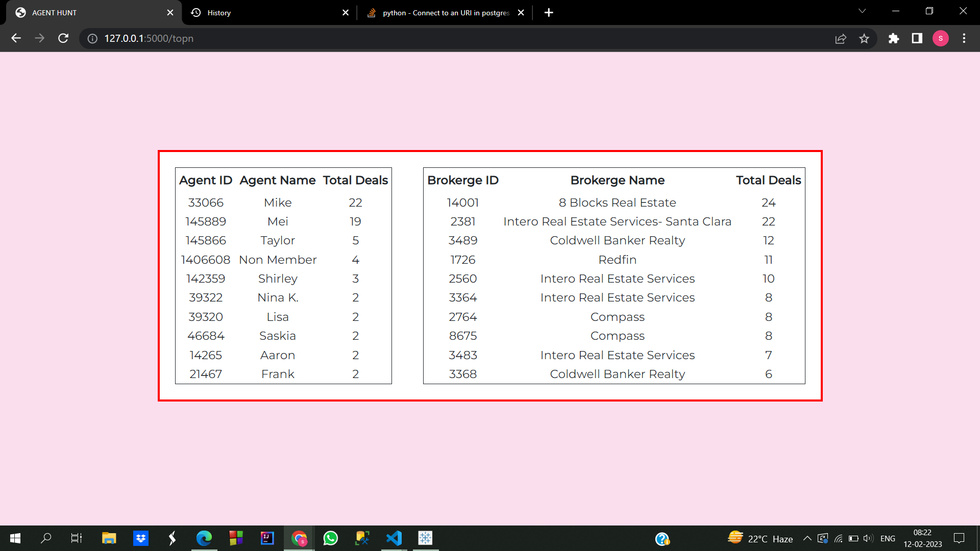Open the Chrome extensions puzzle icon
Viewport: 980px width, 551px height.
coord(894,38)
